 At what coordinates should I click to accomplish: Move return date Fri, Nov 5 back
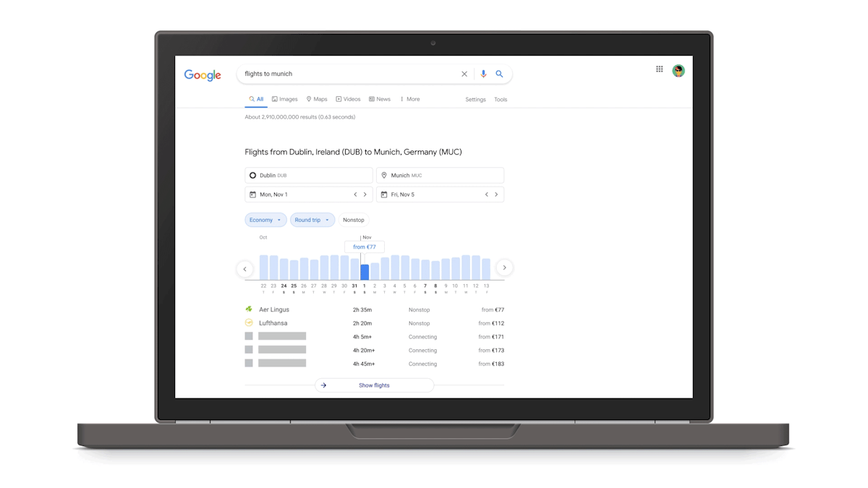pyautogui.click(x=486, y=194)
